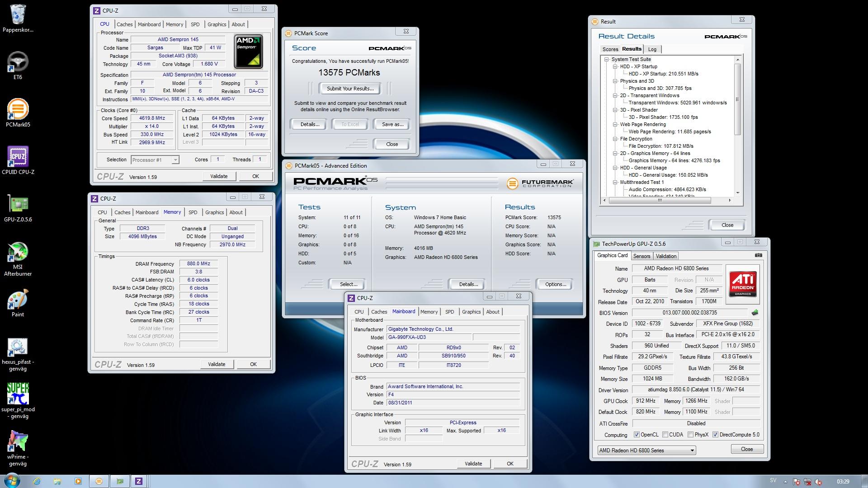Open SPD tab in CPU-Z Memory window
This screenshot has height=488, width=868.
pos(193,212)
